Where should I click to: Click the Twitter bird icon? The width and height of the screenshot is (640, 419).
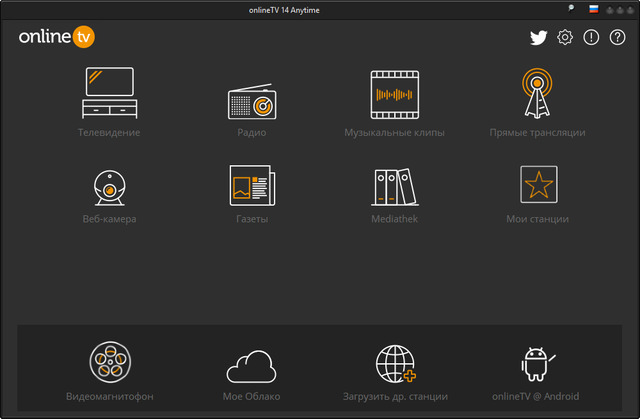pos(539,38)
